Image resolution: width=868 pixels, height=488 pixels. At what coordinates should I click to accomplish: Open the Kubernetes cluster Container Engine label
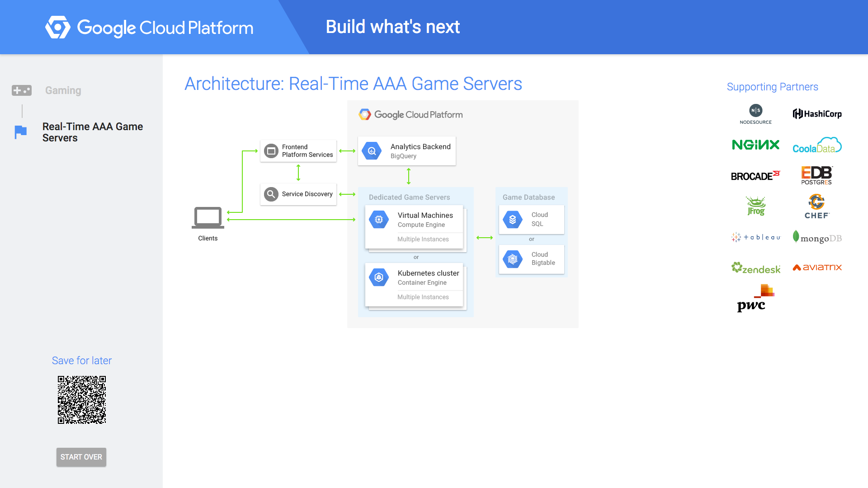pos(429,277)
